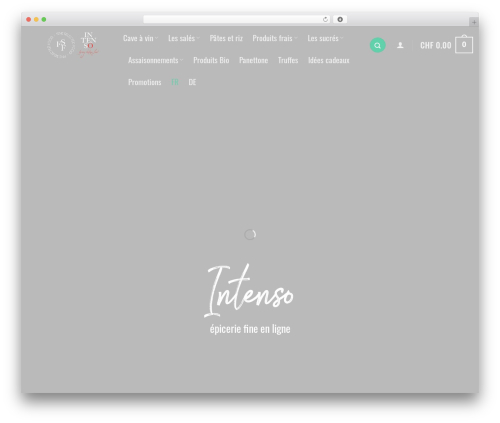The width and height of the screenshot is (500, 423).
Task: Open the user account icon
Action: coord(400,45)
